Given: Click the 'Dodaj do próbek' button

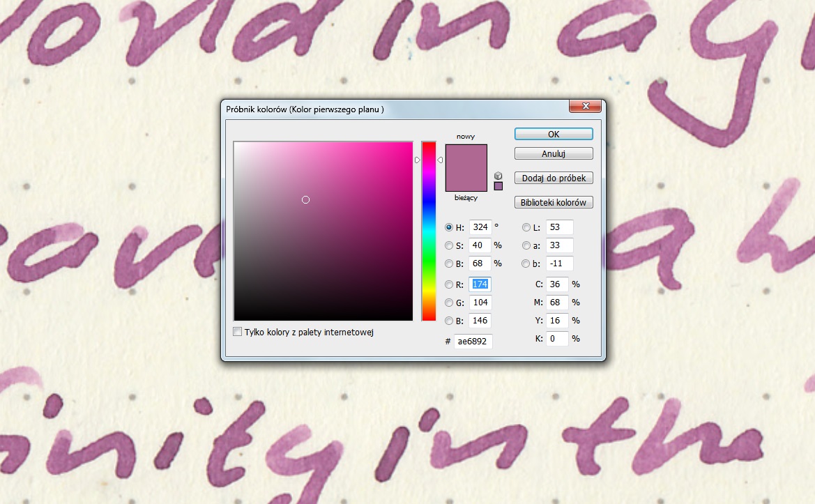Looking at the screenshot, I should click(x=554, y=178).
